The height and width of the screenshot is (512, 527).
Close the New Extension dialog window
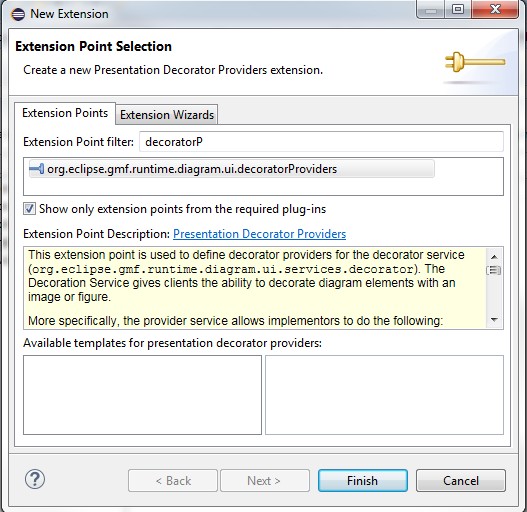coord(495,9)
